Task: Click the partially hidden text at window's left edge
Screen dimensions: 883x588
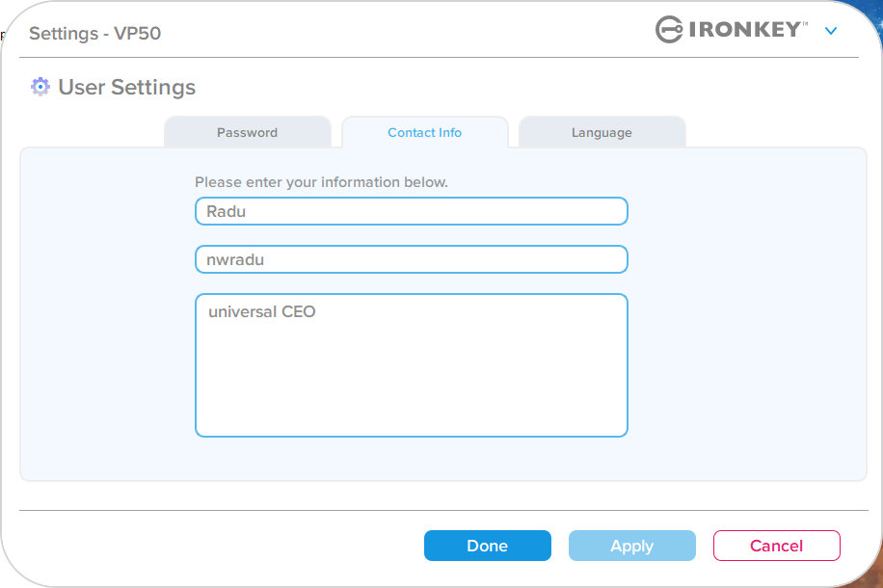Action: tap(2, 36)
